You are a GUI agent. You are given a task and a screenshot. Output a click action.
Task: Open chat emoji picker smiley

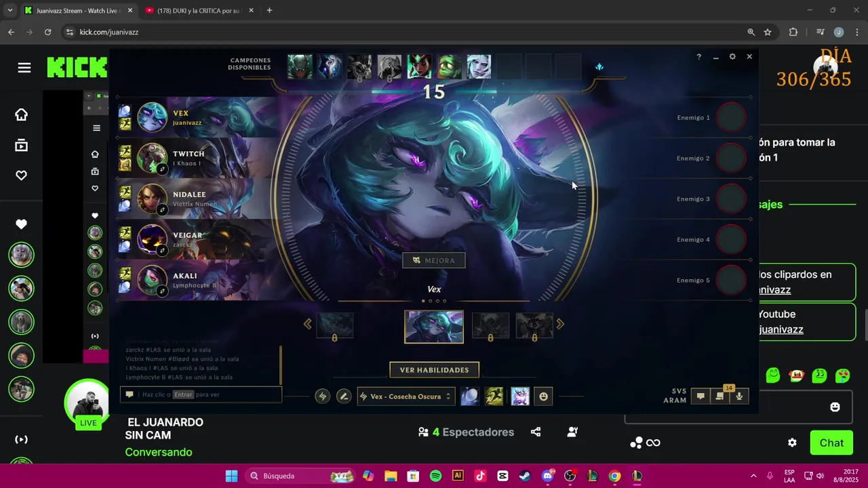[x=835, y=407]
